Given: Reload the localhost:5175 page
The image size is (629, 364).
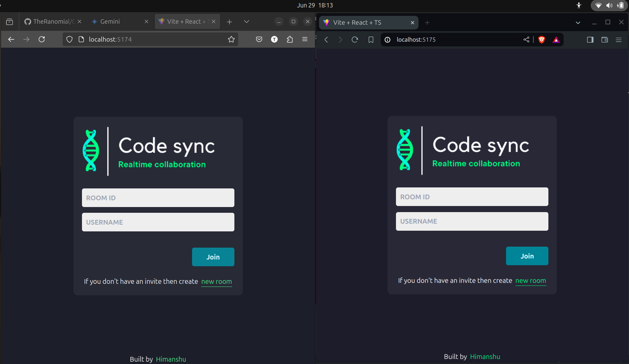Looking at the screenshot, I should click(x=355, y=40).
